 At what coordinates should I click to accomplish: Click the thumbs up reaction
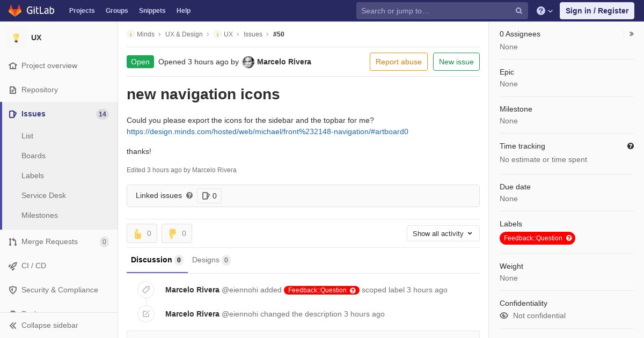coord(142,233)
